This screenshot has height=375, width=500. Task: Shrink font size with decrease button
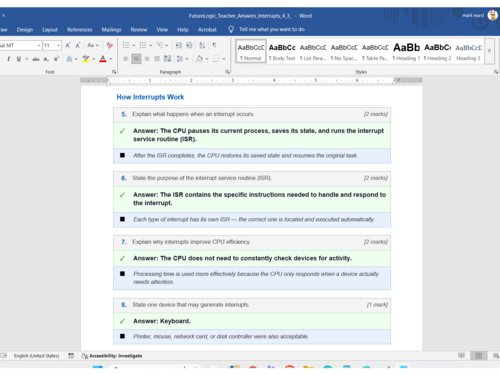[78, 45]
